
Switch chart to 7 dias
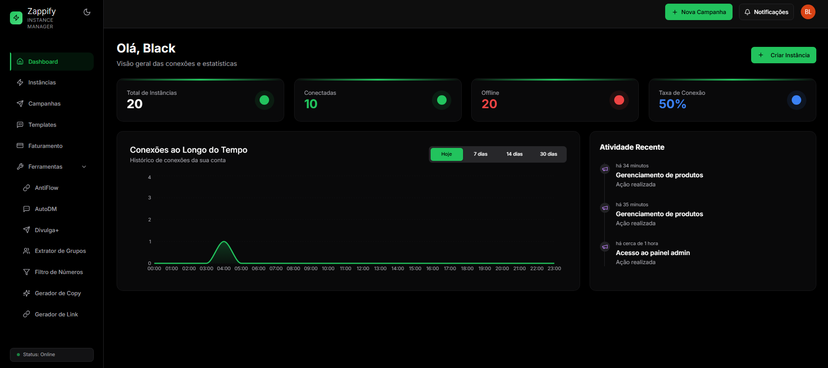(481, 154)
